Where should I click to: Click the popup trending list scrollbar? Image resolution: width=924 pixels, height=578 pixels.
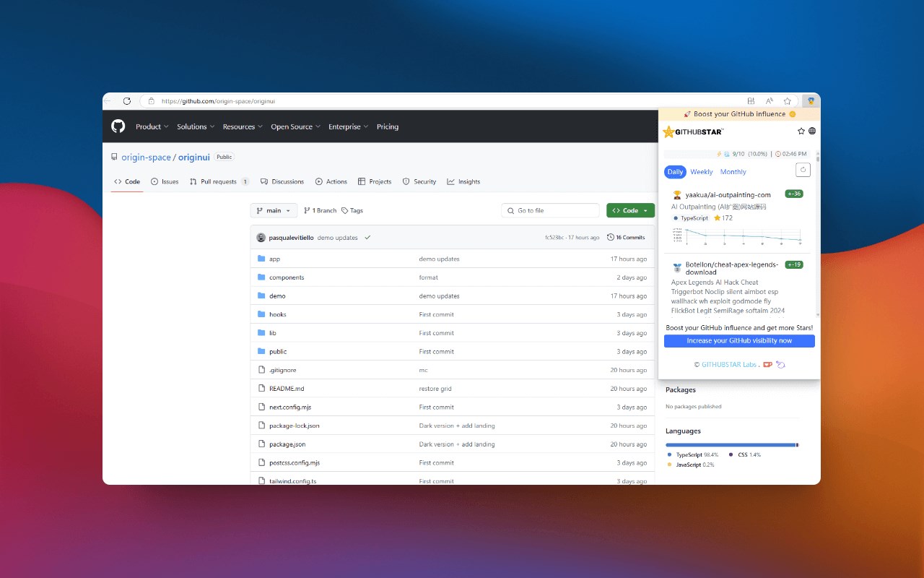[x=818, y=233]
